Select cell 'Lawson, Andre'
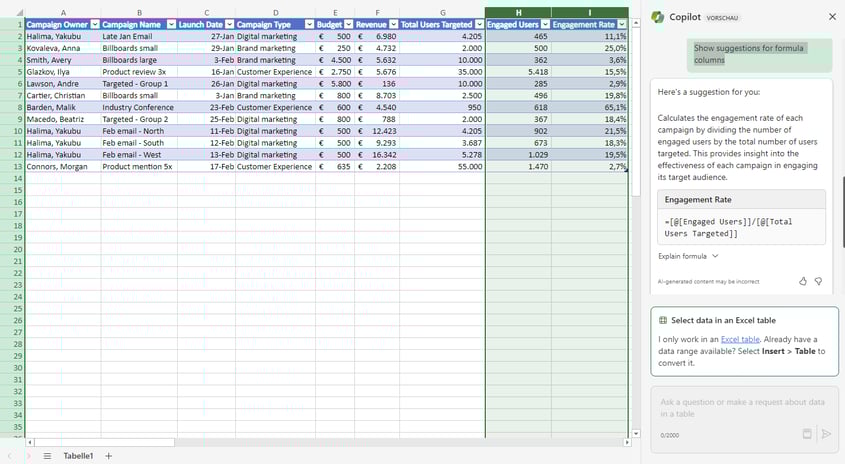The width and height of the screenshot is (845, 464). click(x=63, y=84)
